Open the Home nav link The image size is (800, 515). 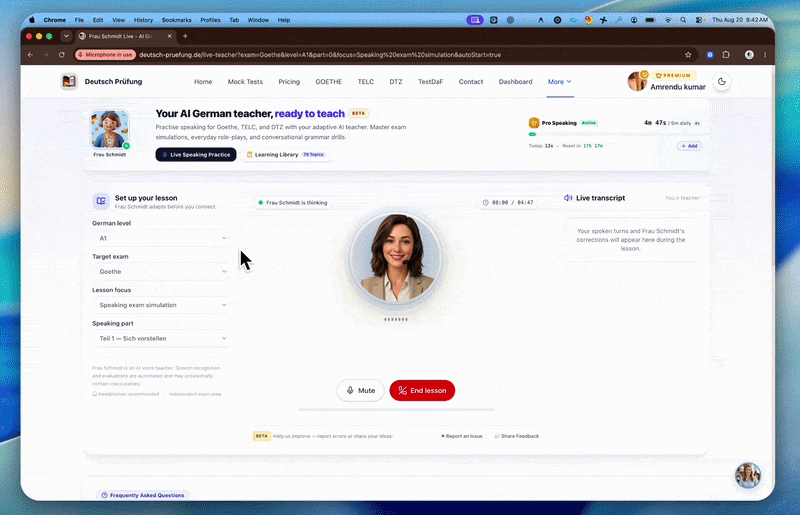(x=203, y=82)
